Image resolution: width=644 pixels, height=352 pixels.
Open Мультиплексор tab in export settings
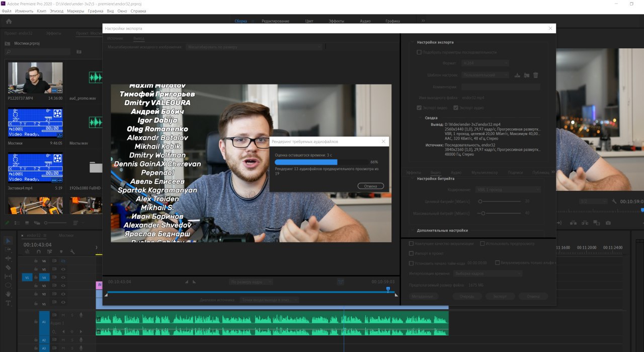coord(485,172)
